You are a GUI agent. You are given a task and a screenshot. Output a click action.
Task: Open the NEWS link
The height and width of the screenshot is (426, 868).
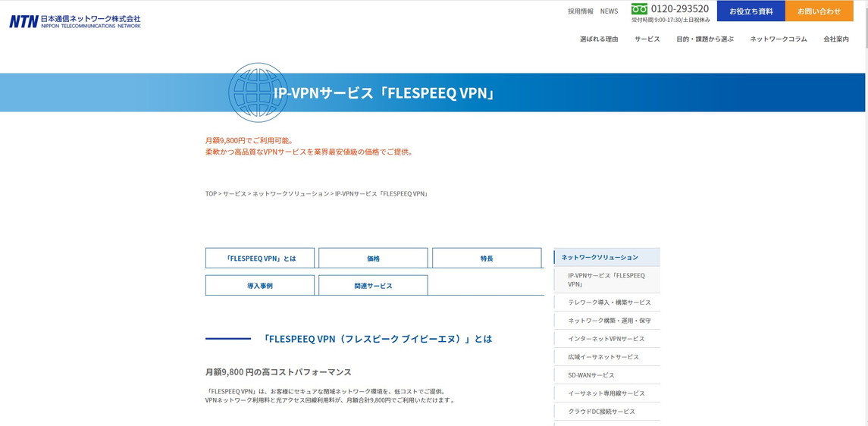[x=609, y=11]
